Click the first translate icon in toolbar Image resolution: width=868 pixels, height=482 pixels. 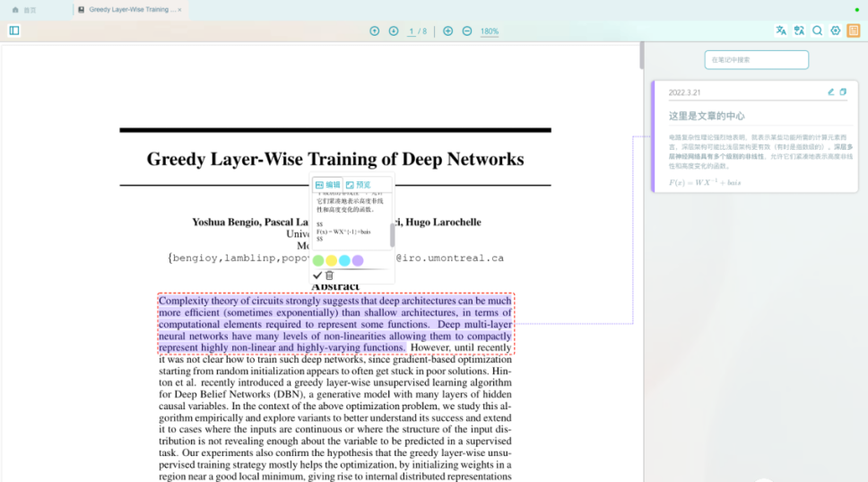click(x=781, y=31)
